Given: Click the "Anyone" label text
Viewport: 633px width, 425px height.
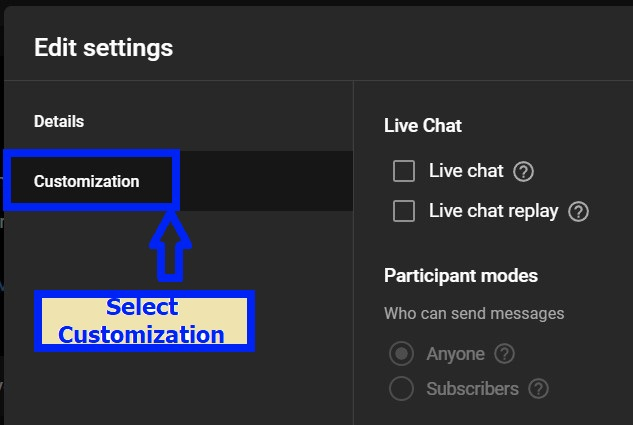Looking at the screenshot, I should click(455, 354).
